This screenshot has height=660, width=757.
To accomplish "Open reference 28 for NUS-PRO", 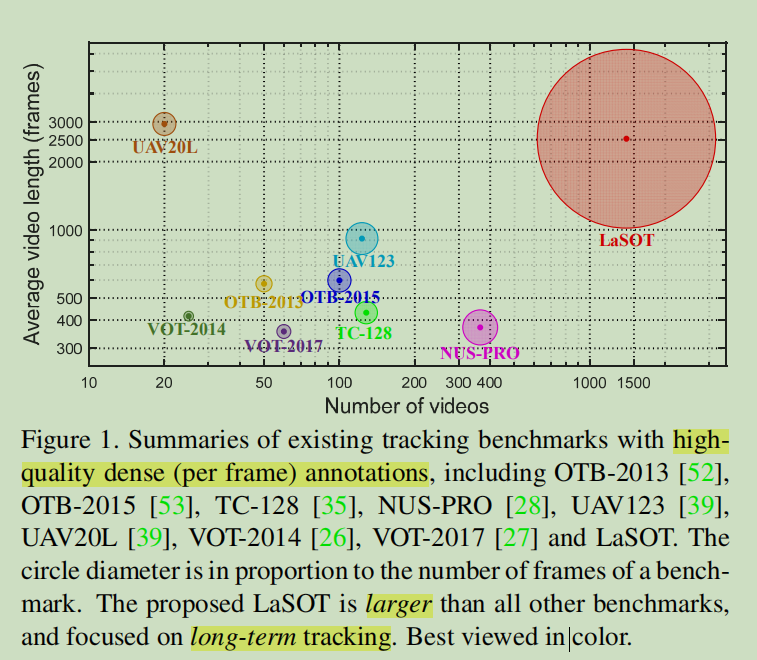I will 527,506.
